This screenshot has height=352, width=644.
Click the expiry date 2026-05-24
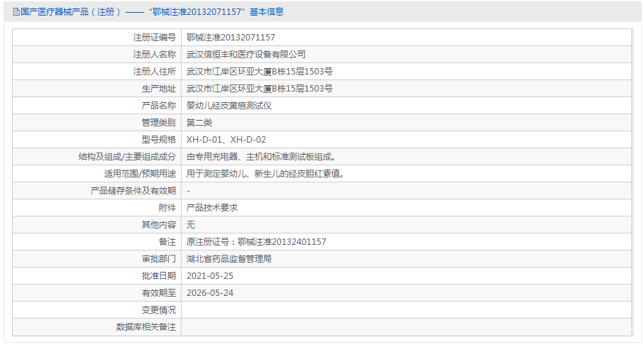[x=210, y=293]
